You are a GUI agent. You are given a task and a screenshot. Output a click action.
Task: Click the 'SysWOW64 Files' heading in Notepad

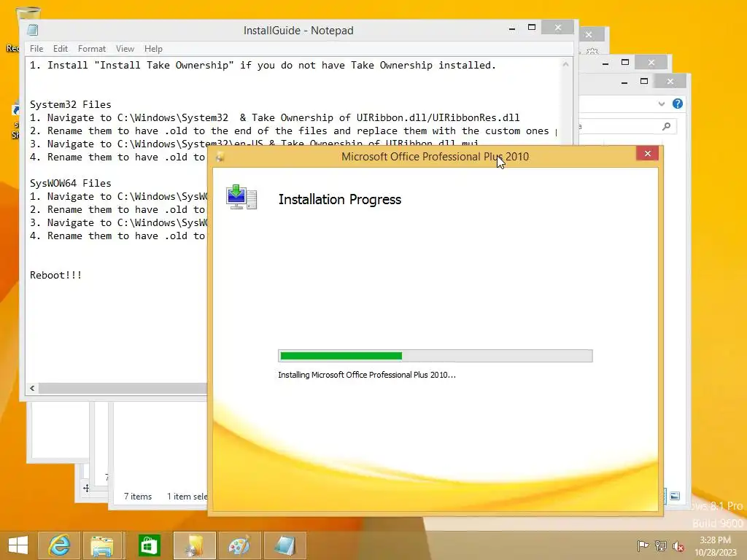pyautogui.click(x=71, y=183)
